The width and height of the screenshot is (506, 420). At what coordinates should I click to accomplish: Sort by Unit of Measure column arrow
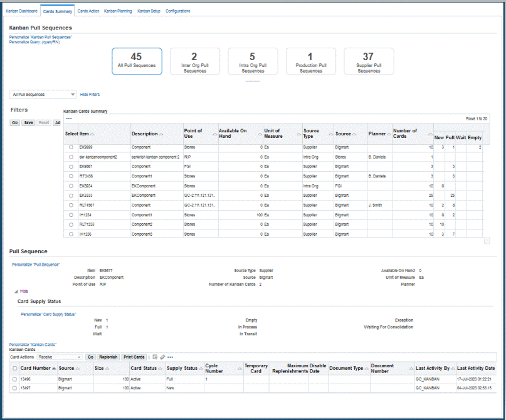298,134
